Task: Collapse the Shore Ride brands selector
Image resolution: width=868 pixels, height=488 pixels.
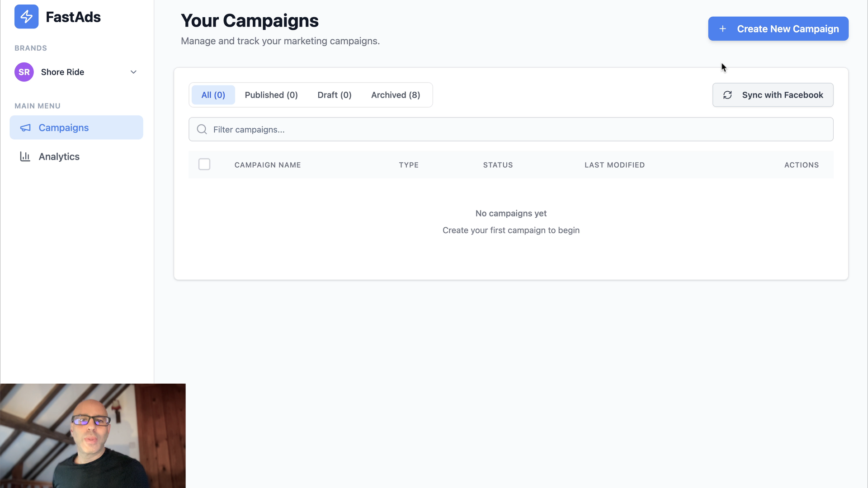Action: coord(133,72)
